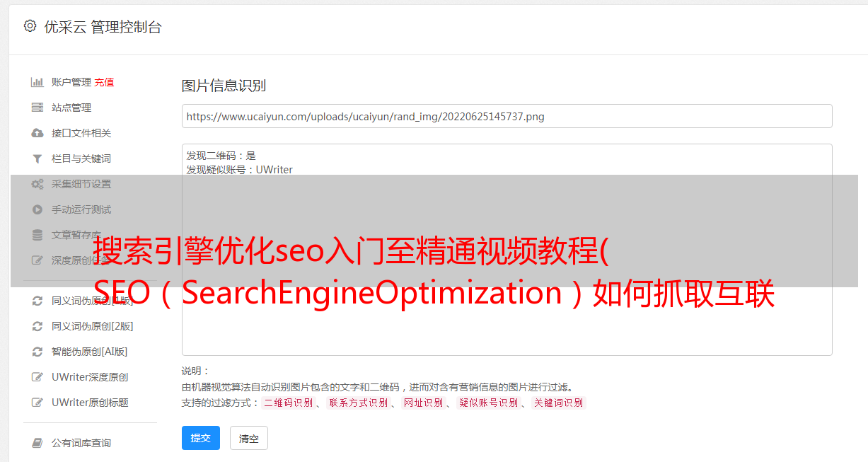Open 栏目与关键词 in the sidebar
The width and height of the screenshot is (868, 462).
click(81, 158)
